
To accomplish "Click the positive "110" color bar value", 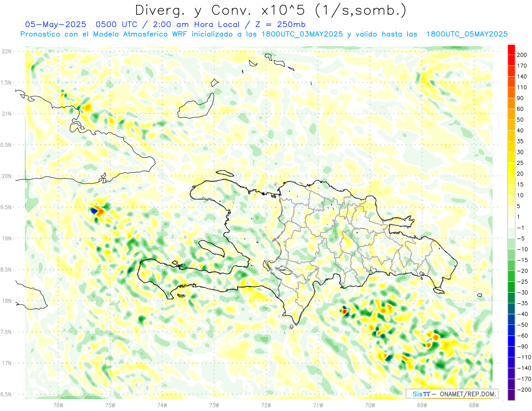I will 523,87.
